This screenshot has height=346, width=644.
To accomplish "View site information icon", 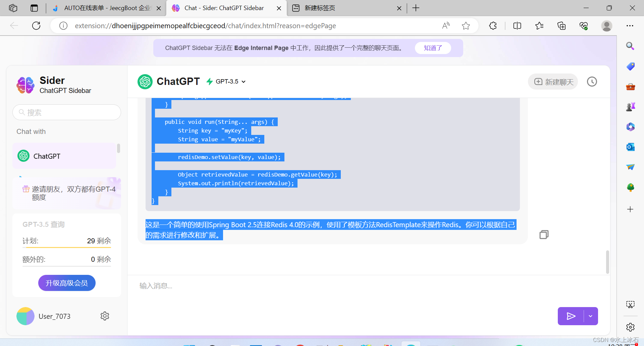I will 63,26.
